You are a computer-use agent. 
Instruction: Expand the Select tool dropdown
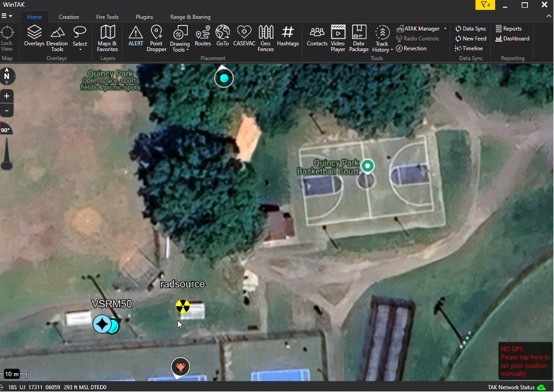click(x=80, y=50)
